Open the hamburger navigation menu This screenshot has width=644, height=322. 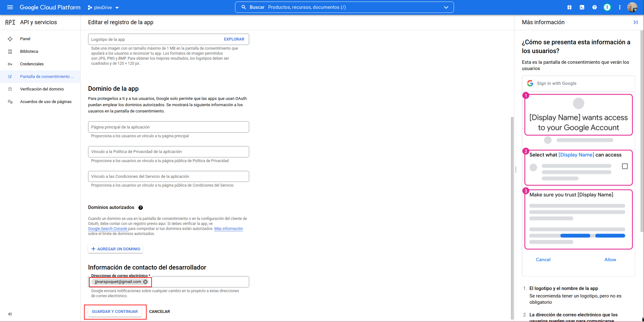click(10, 7)
